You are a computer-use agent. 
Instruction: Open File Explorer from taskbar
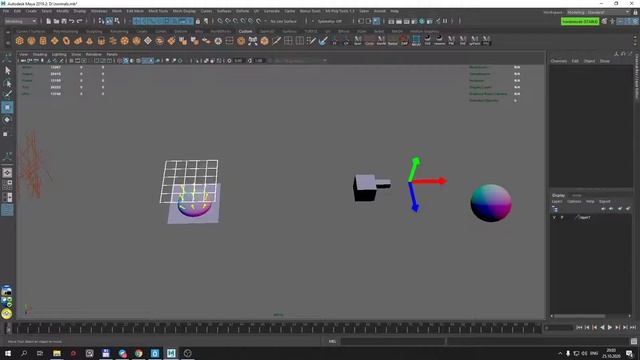tap(57, 353)
